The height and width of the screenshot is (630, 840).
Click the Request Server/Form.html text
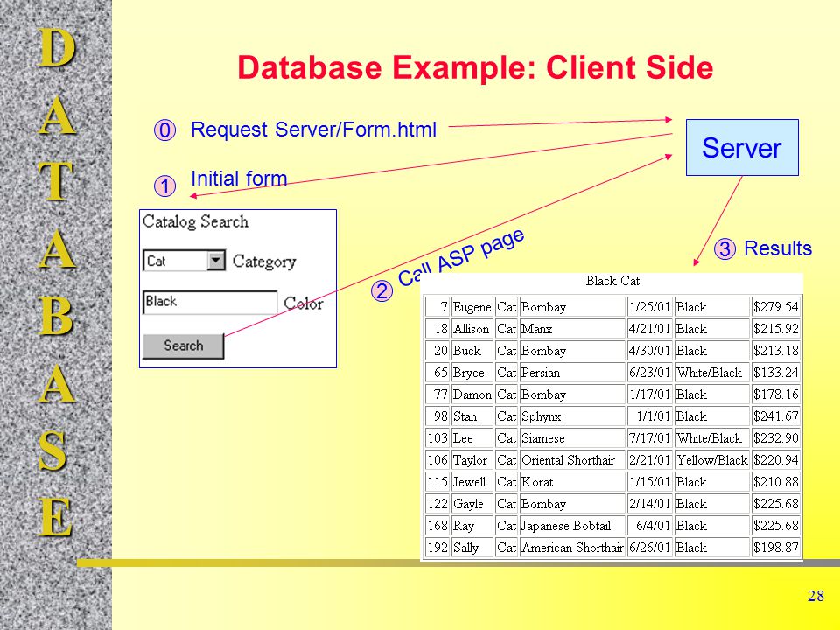313,129
